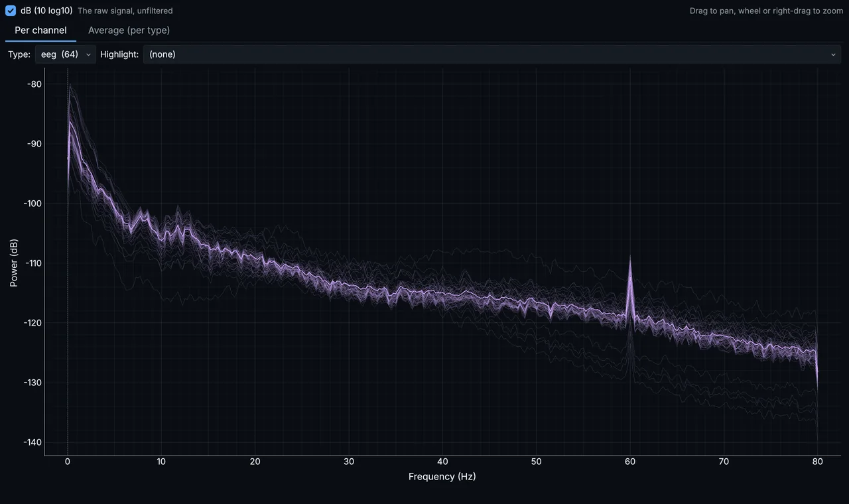Click the x-axis tick label 10
Image resolution: width=849 pixels, height=504 pixels.
pyautogui.click(x=161, y=462)
